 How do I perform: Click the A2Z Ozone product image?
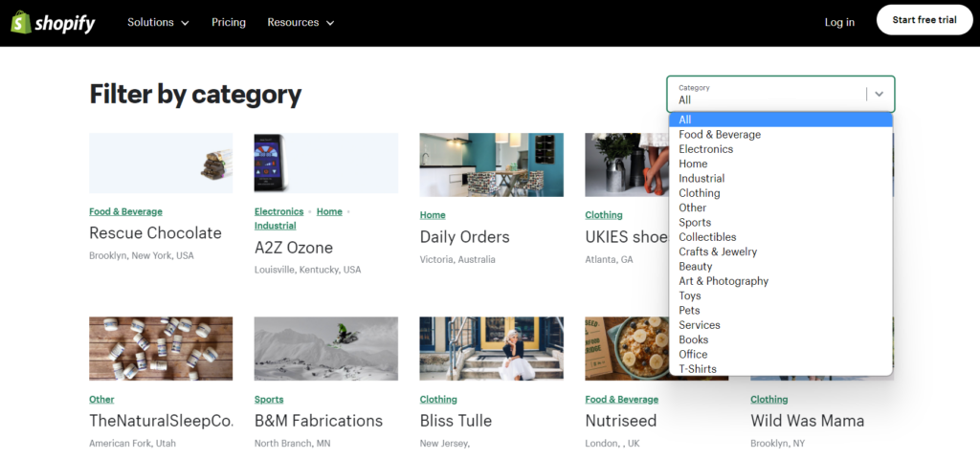(x=325, y=164)
